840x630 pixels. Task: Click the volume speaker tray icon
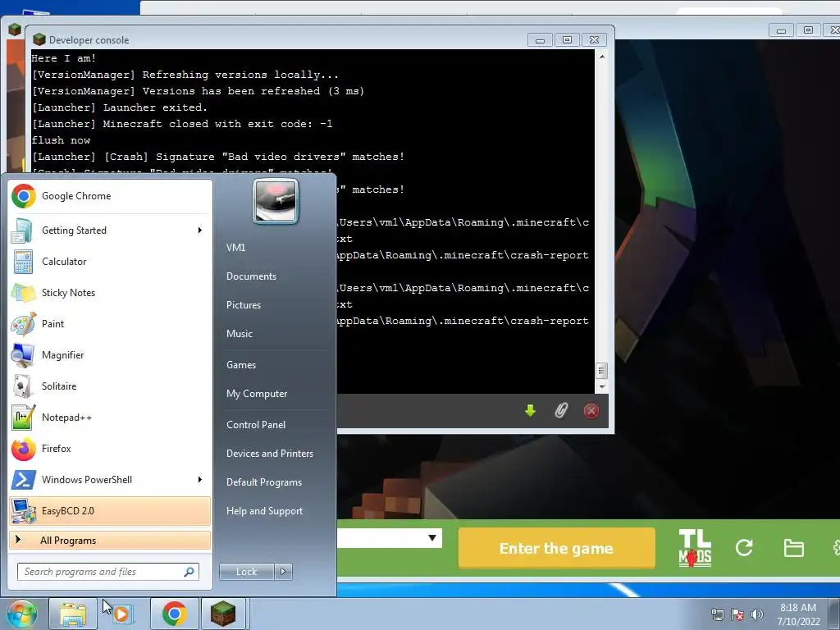pyautogui.click(x=756, y=614)
